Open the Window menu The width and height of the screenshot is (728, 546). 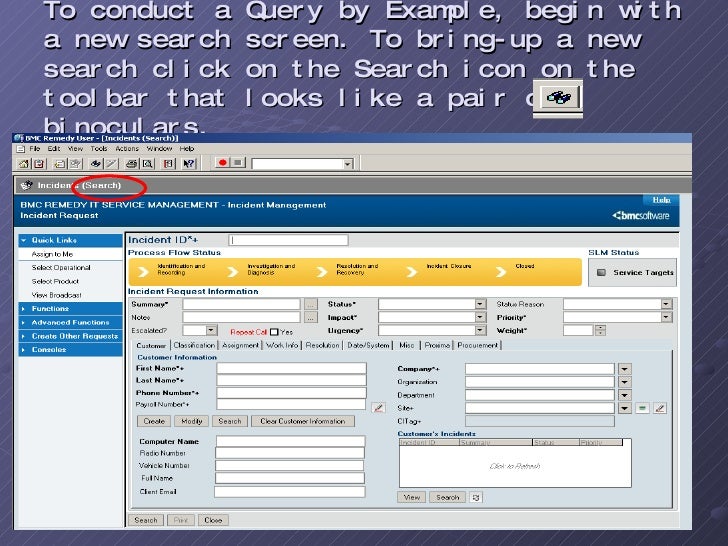(159, 149)
